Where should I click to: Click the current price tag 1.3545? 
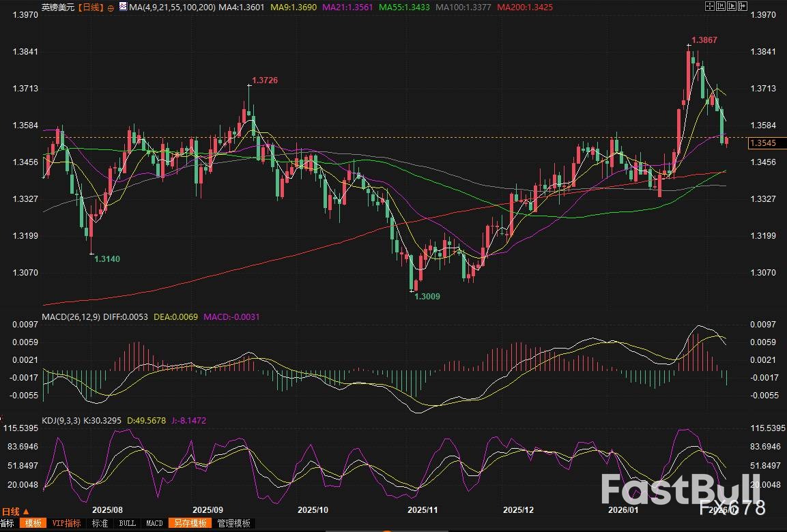click(763, 143)
